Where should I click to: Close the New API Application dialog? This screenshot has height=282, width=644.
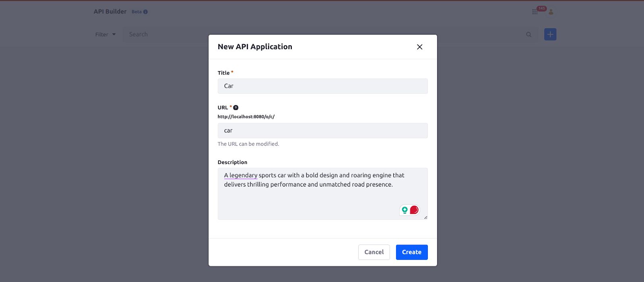click(x=419, y=47)
